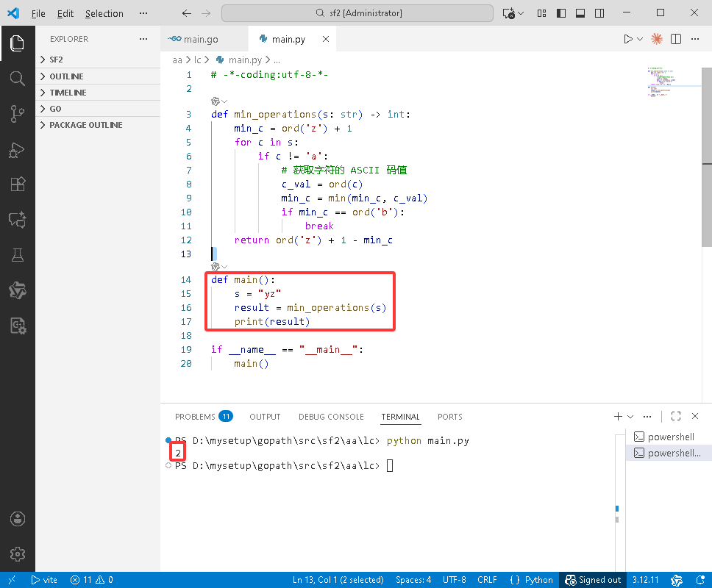Show more menu bar items ellipsis
This screenshot has height=588, width=712.
143,13
